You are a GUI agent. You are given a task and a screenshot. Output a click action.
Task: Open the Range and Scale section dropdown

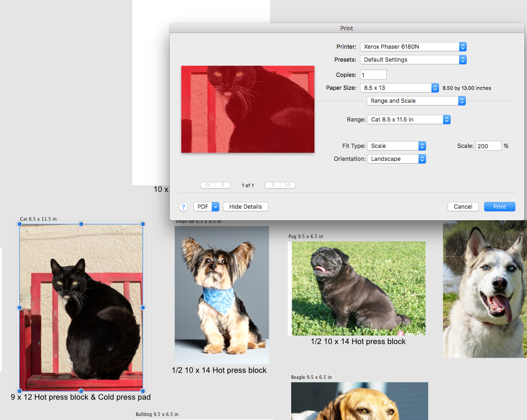click(x=416, y=101)
